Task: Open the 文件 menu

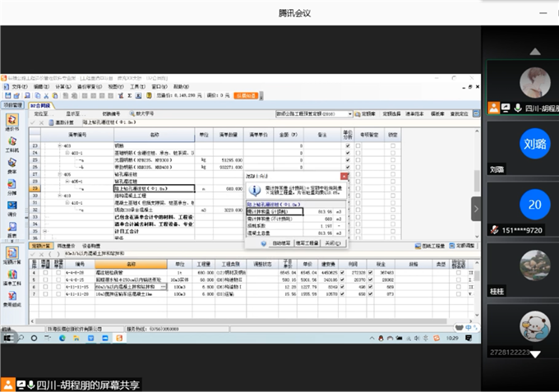Action: [19, 86]
